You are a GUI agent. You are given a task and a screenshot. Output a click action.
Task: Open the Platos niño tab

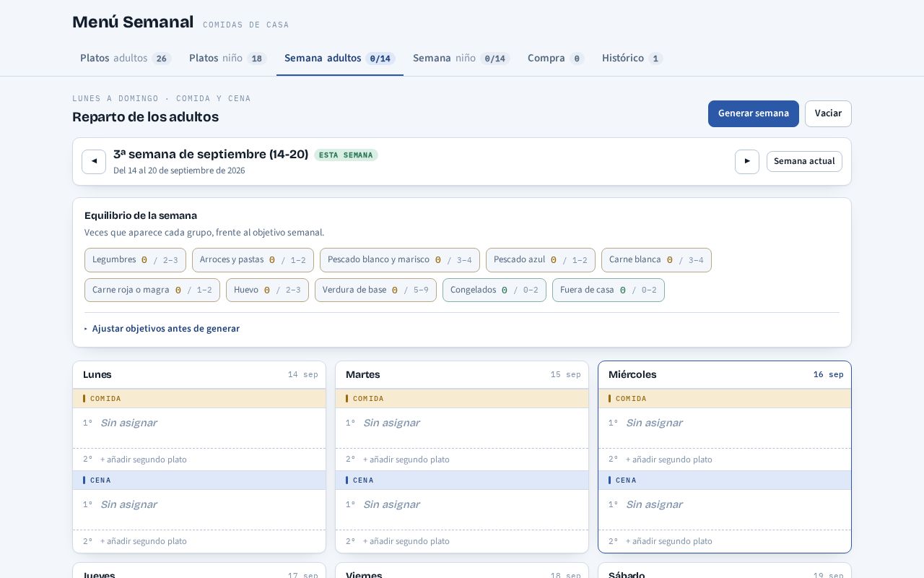228,58
